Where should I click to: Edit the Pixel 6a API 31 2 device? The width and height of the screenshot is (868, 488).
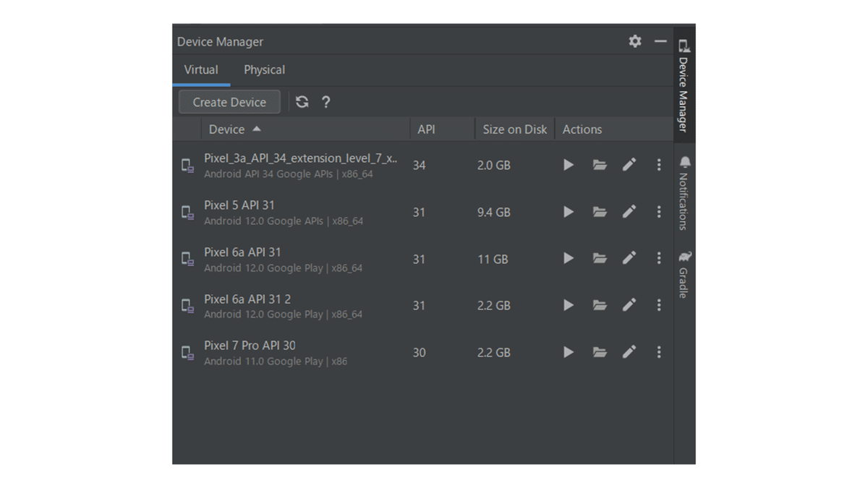tap(629, 305)
